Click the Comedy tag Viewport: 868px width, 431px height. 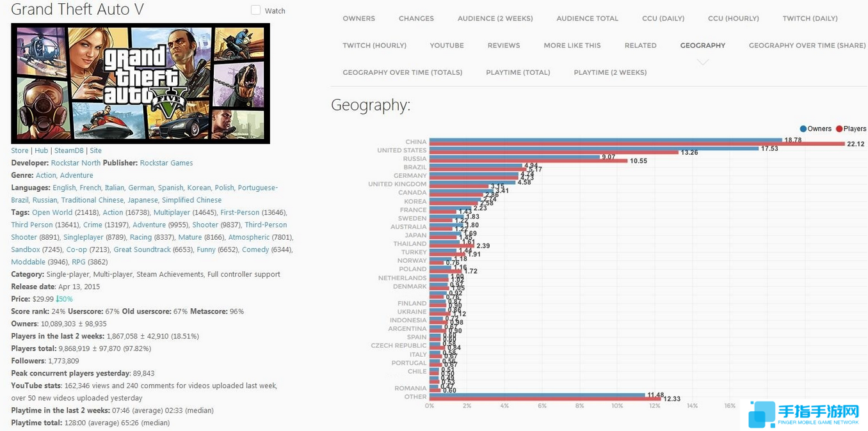(255, 249)
